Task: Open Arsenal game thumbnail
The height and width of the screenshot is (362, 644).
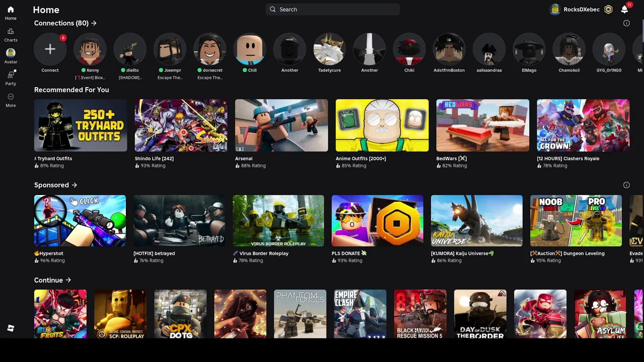Action: point(281,125)
